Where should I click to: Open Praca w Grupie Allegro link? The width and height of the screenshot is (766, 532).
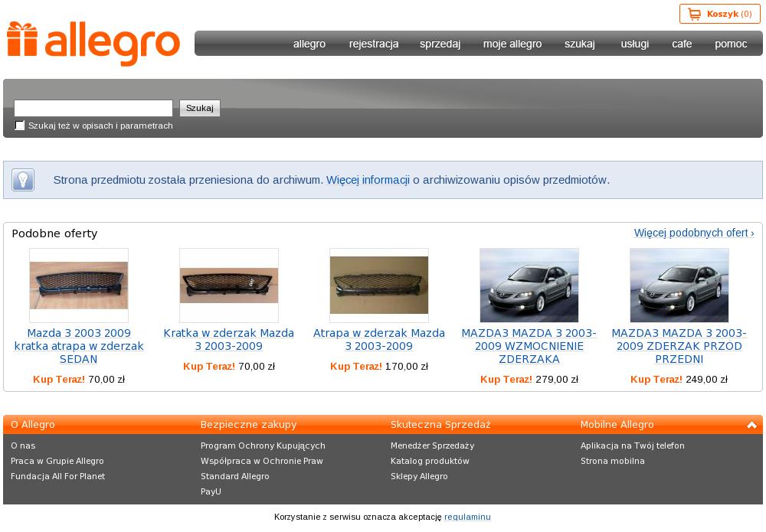[x=57, y=461]
